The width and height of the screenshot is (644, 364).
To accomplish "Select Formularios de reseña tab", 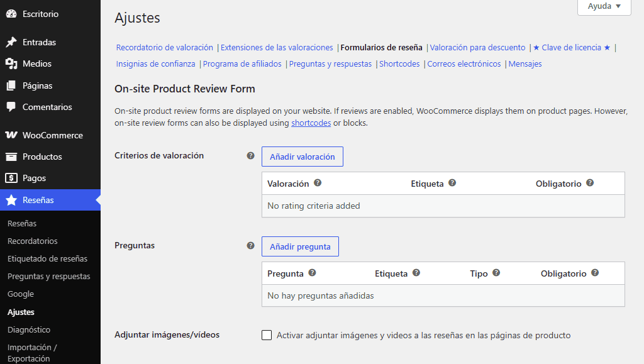I will tap(381, 48).
